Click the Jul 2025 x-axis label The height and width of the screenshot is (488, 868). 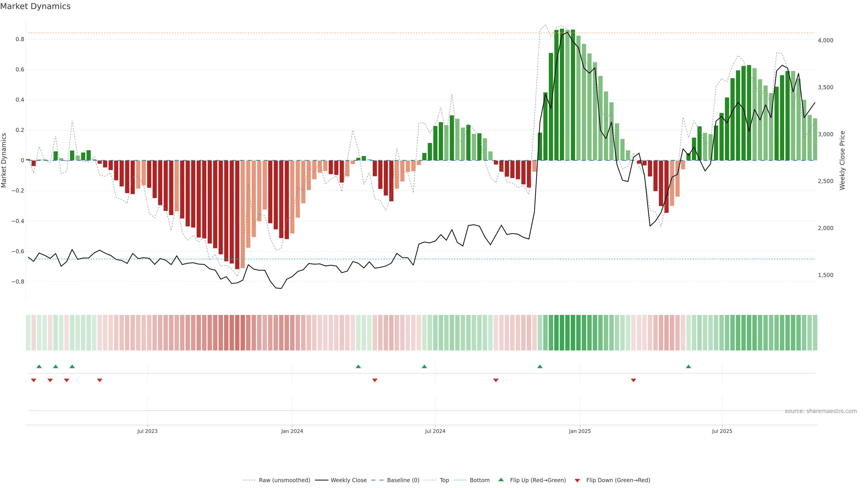point(722,431)
